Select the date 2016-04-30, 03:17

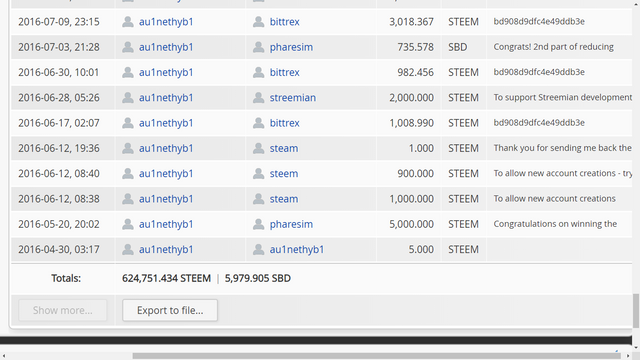click(x=59, y=249)
